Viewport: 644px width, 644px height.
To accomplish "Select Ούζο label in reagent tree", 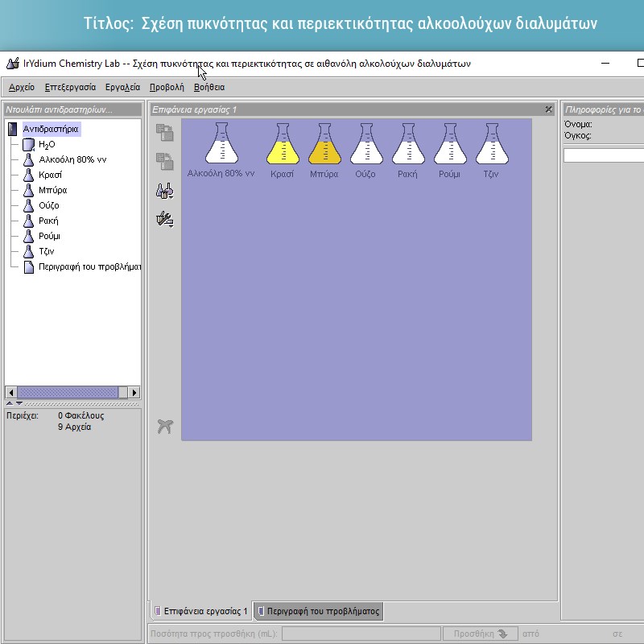I will [49, 205].
